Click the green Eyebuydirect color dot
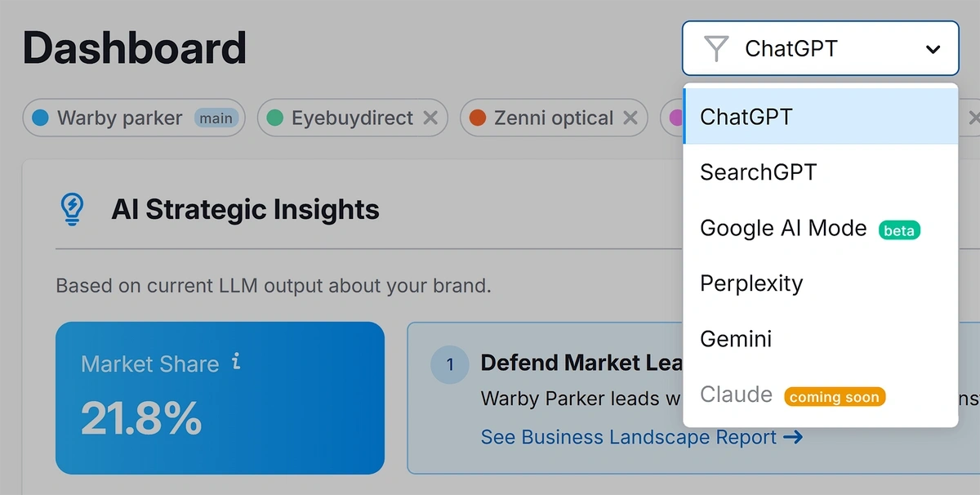Screen dimensions: 980x495 tap(275, 118)
